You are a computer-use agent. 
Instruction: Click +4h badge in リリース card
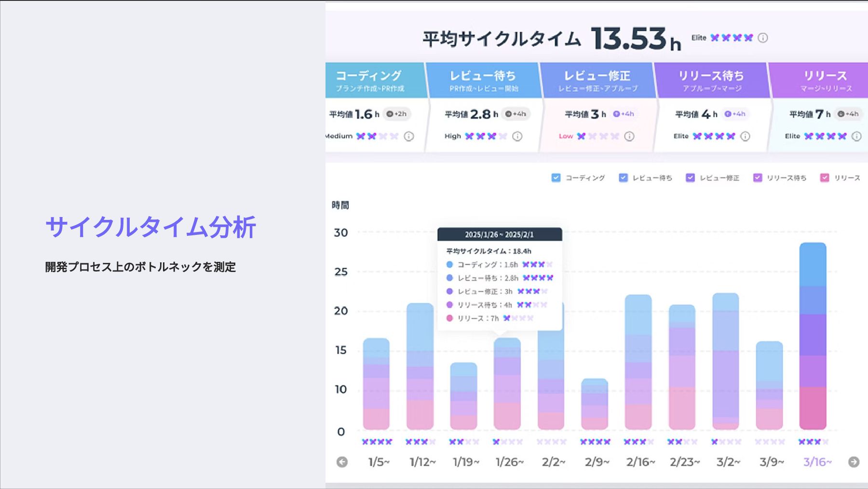pyautogui.click(x=848, y=114)
